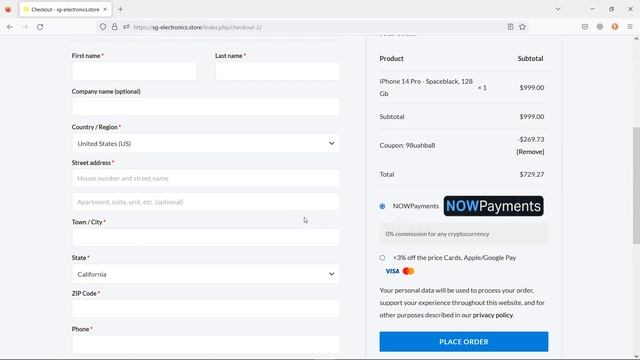Viewport: 640px width, 360px height.
Task: Click the browser forward arrow
Action: coord(25,27)
